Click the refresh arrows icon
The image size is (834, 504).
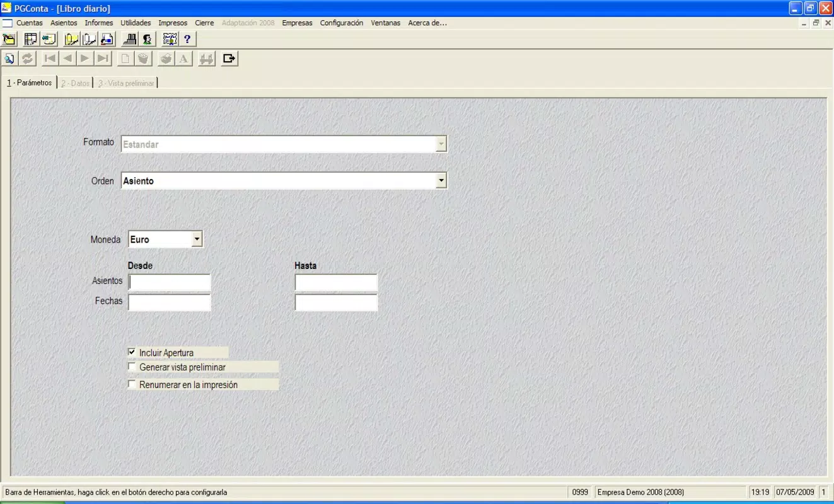(27, 59)
